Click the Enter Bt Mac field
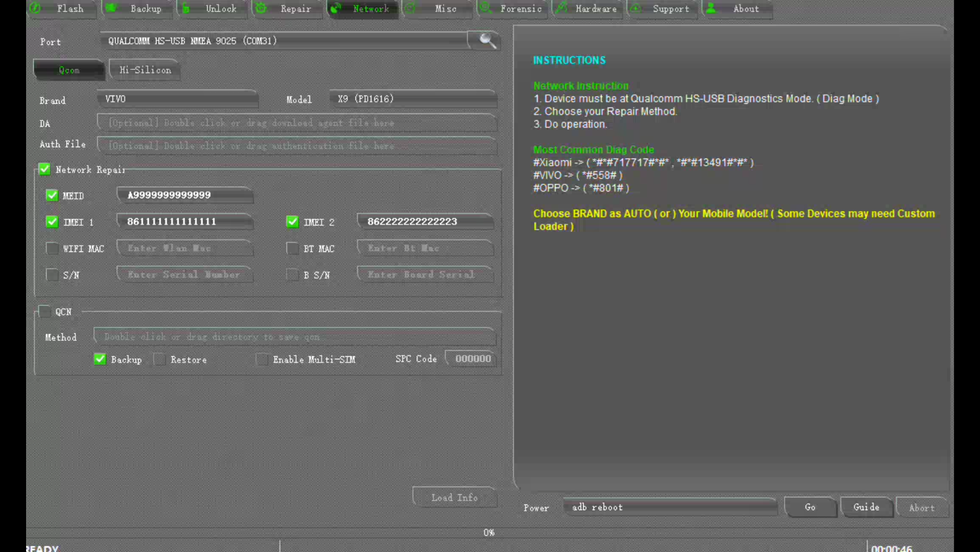Screen dimensions: 980x552 tap(425, 248)
